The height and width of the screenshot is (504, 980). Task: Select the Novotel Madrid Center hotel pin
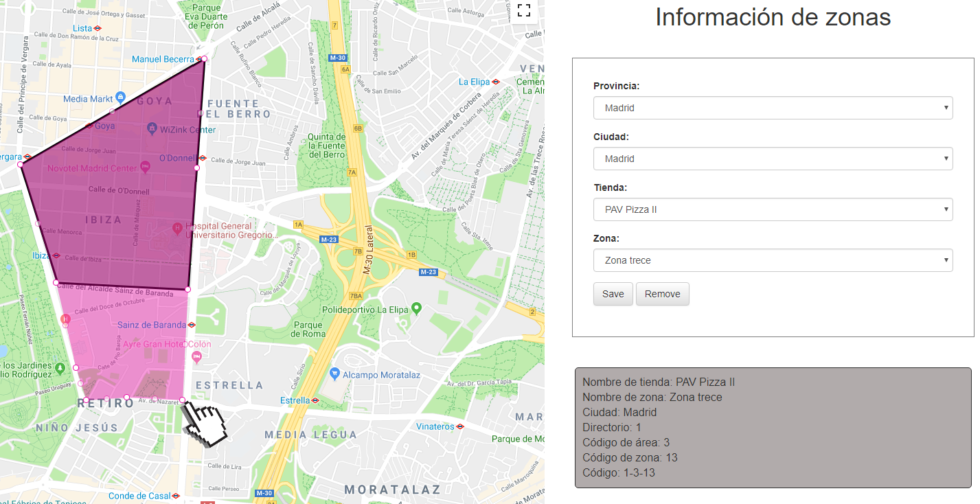(x=145, y=168)
